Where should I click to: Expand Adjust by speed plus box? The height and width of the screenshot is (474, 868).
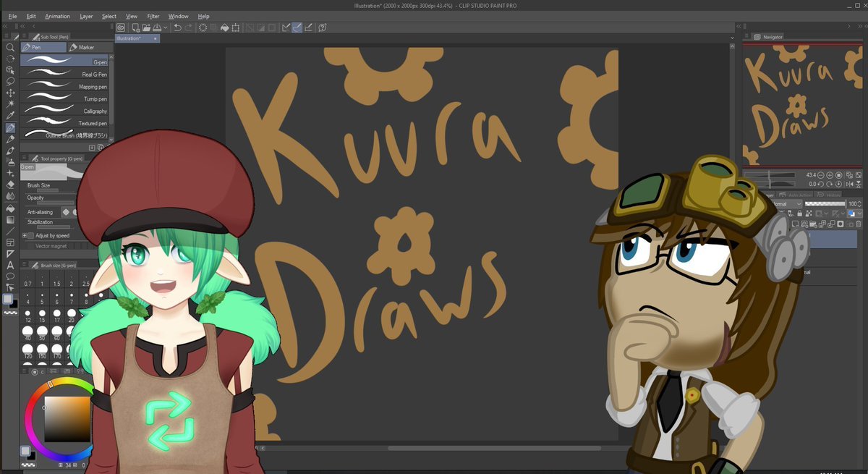pos(24,235)
